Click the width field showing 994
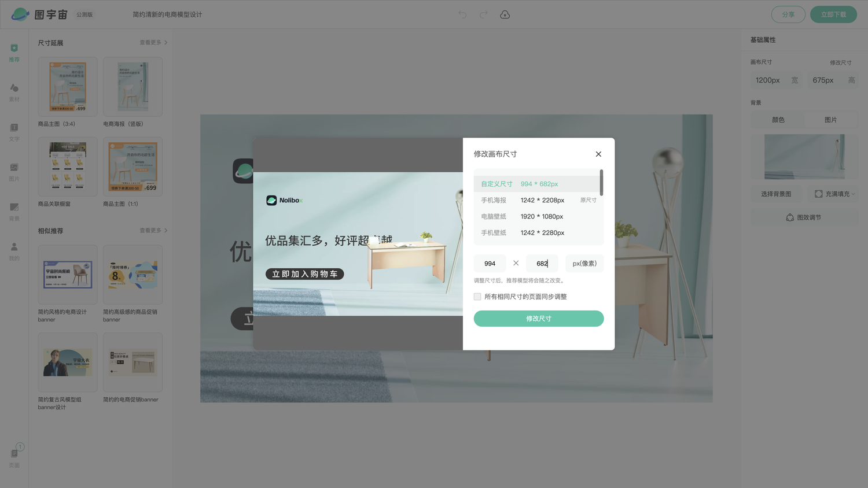 (x=490, y=263)
